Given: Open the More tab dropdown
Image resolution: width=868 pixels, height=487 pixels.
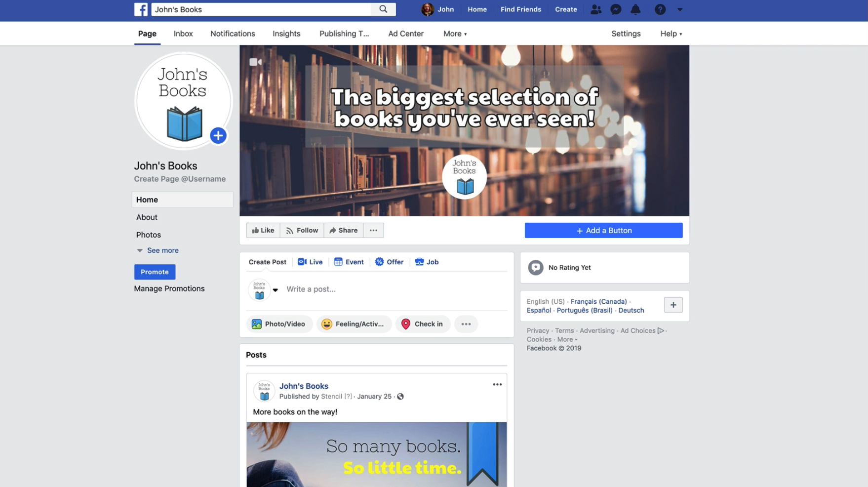Looking at the screenshot, I should (454, 34).
